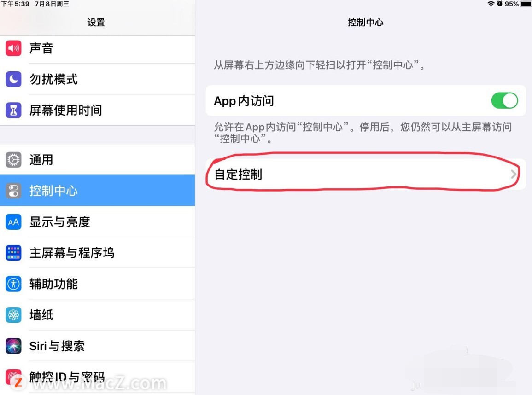Tap the Wallpaper flower icon
The width and height of the screenshot is (532, 395).
point(13,315)
